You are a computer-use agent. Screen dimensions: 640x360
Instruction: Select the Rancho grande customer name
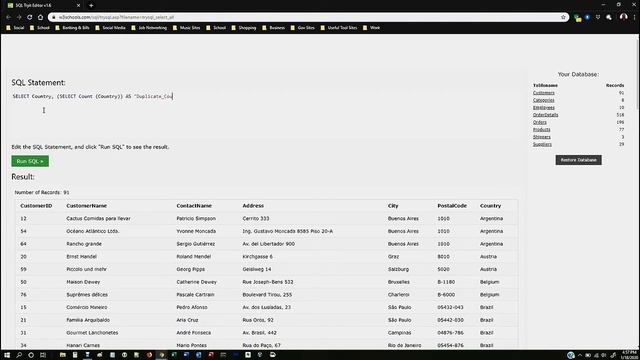(x=84, y=244)
